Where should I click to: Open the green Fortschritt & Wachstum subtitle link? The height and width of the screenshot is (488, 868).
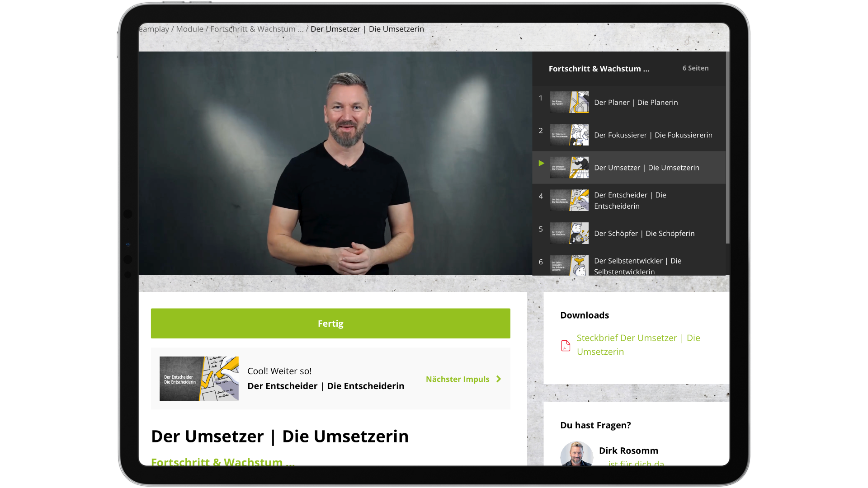click(222, 461)
